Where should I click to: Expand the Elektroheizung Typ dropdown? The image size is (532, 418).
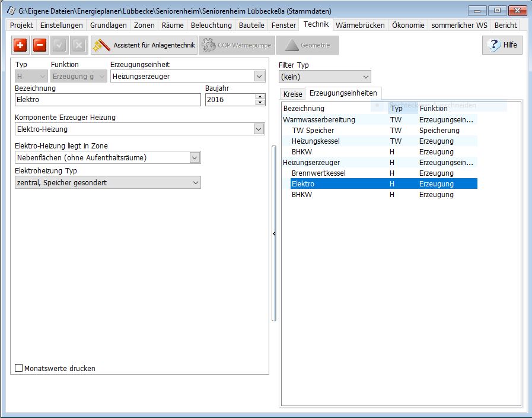[x=108, y=183]
